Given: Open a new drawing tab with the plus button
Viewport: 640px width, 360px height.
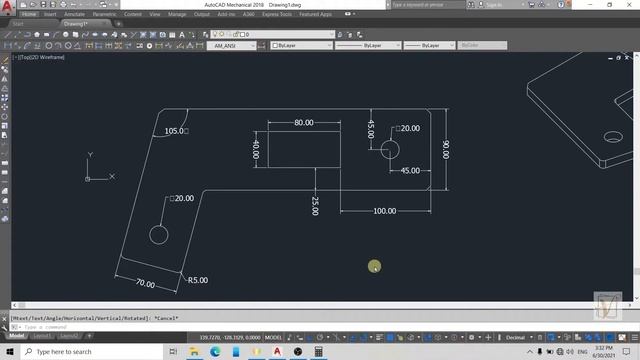Looking at the screenshot, I should point(118,24).
